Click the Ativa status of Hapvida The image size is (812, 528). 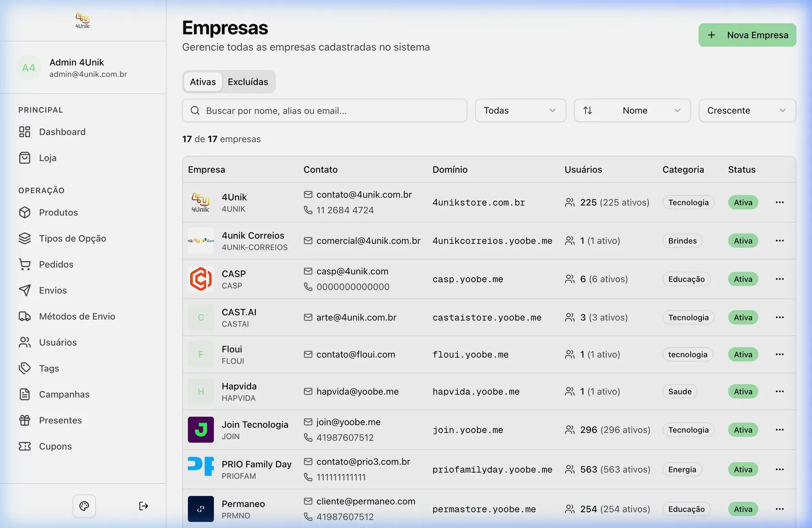pos(743,392)
